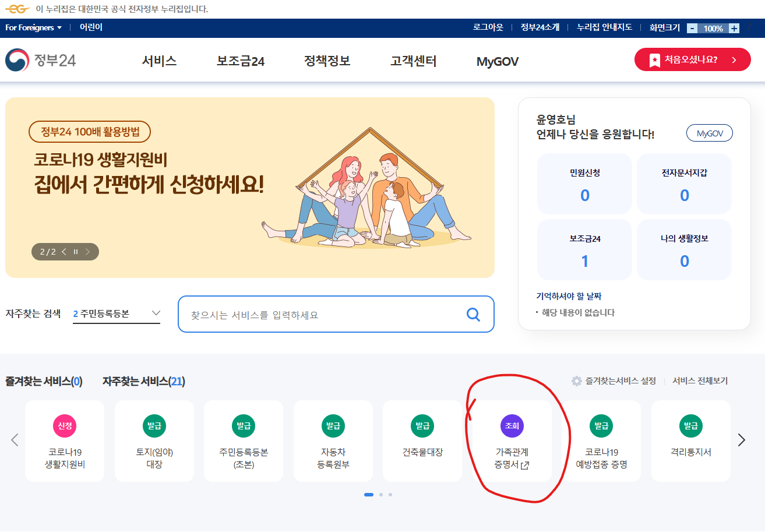Viewport: 765px width, 532px height.
Task: Open 건축물대장 발급 service
Action: tap(422, 441)
